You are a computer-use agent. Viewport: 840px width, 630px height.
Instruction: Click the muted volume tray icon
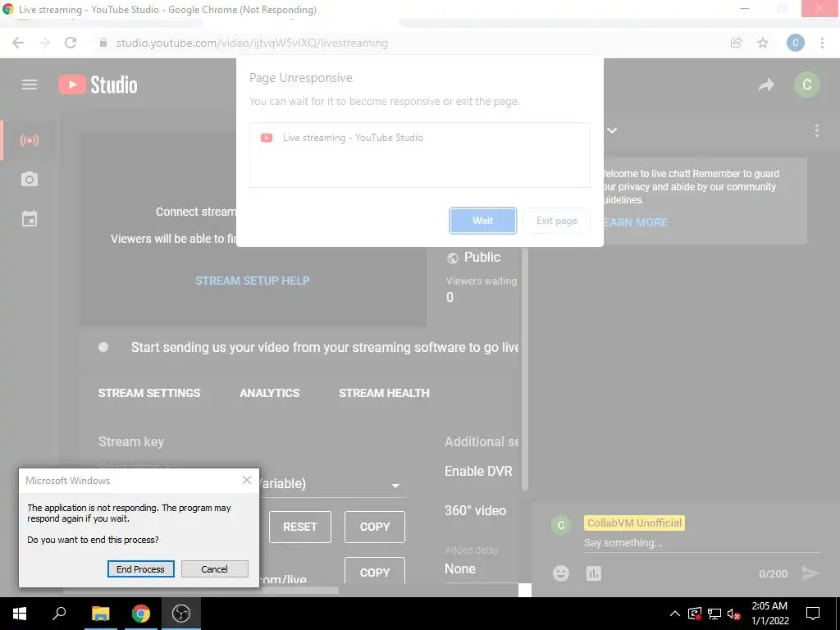pos(734,614)
